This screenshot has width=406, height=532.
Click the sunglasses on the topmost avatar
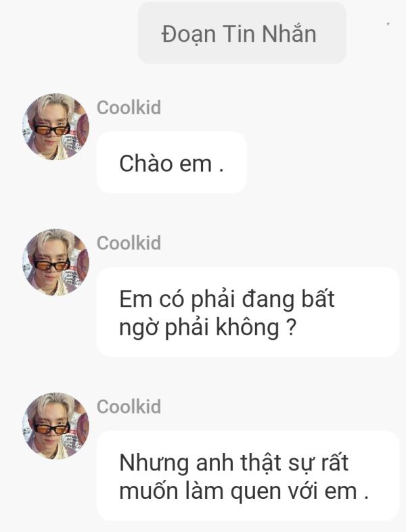tap(52, 130)
